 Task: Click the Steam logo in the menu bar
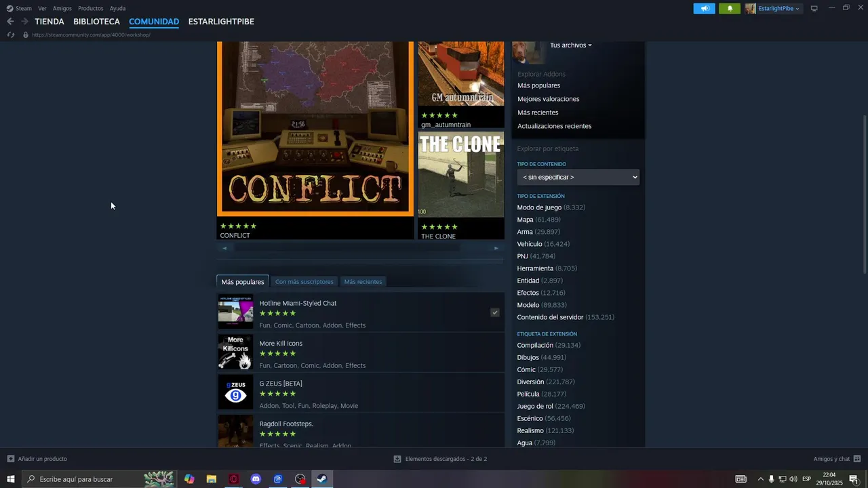[x=9, y=8]
